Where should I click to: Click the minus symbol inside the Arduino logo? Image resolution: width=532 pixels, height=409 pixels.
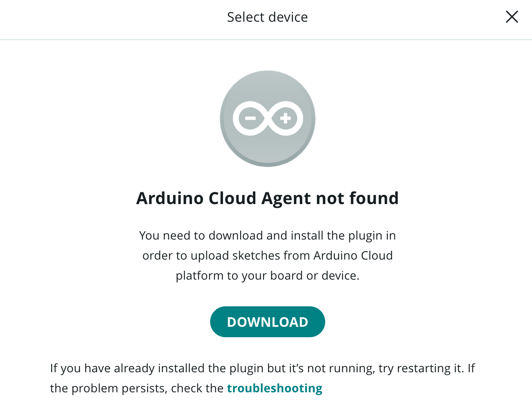point(250,119)
